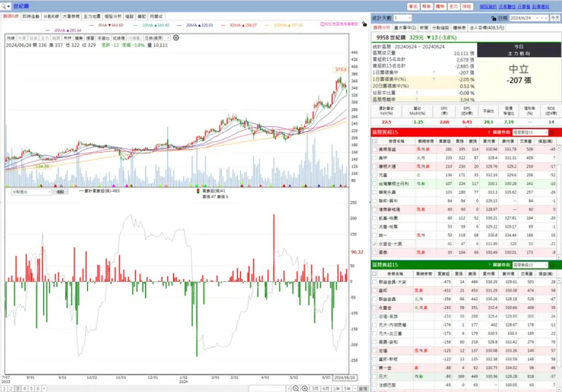
Task: Click the pink info icon above chart
Action: (x=322, y=24)
